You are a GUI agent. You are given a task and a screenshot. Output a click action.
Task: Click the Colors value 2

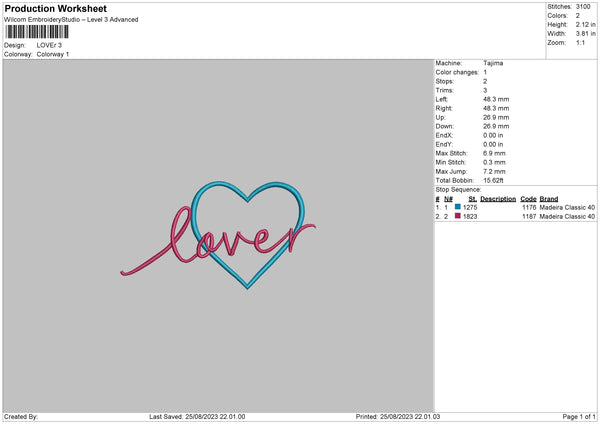(x=578, y=16)
